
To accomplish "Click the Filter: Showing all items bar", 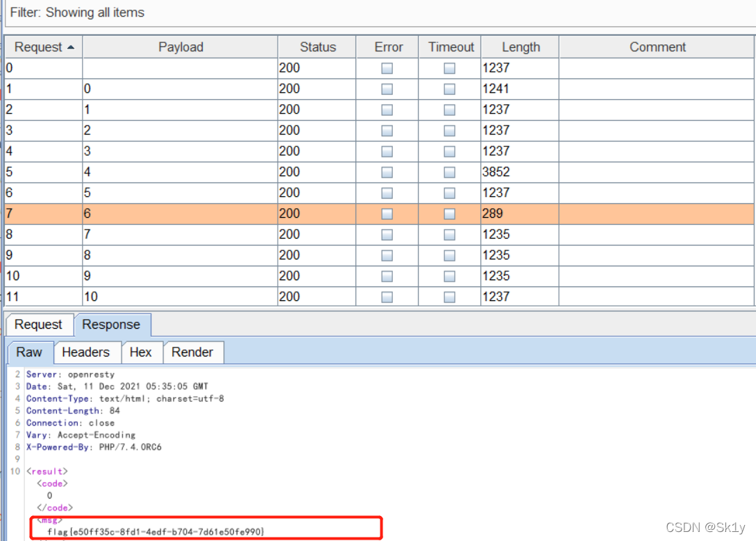I will pyautogui.click(x=380, y=13).
